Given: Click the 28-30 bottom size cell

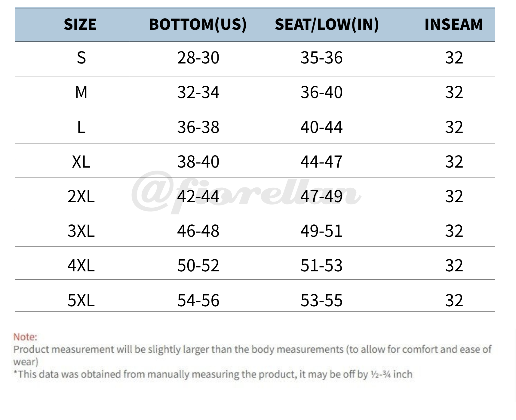Looking at the screenshot, I should click(x=198, y=57).
